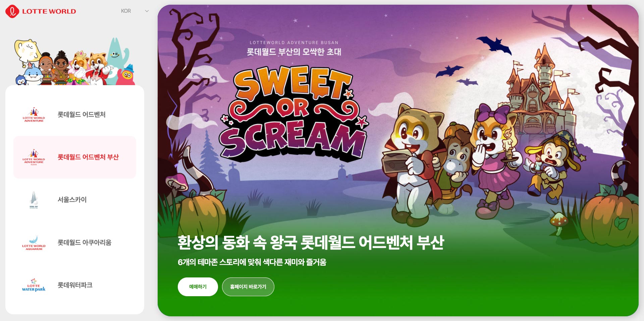Select 롯데월드 어드벤처 menu item
The image size is (644, 321).
click(75, 115)
